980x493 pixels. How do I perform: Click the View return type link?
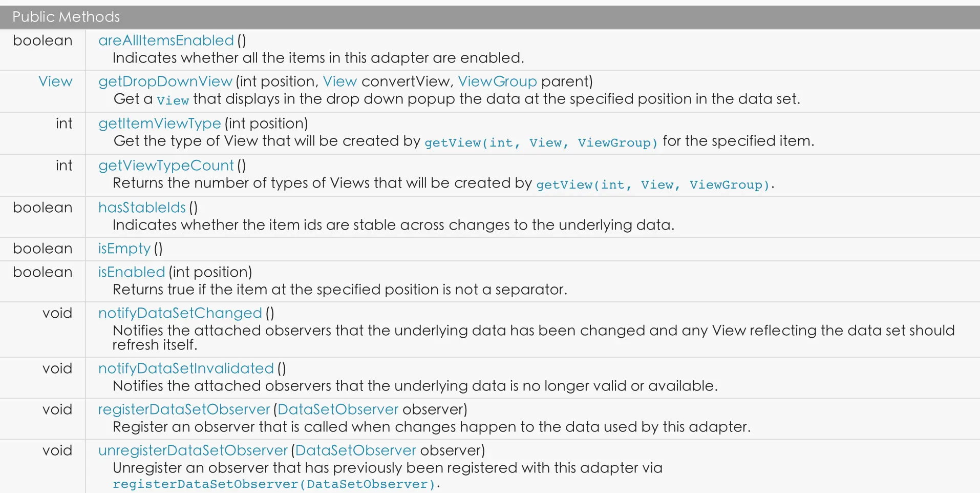[55, 81]
